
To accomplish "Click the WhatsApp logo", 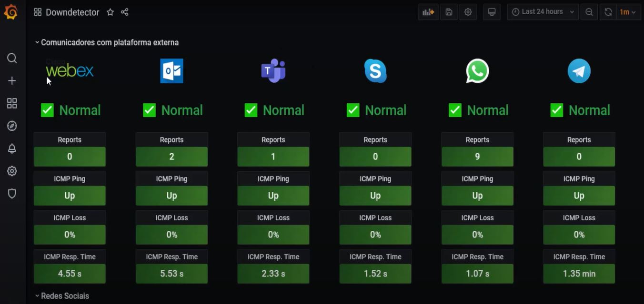I will [x=477, y=71].
